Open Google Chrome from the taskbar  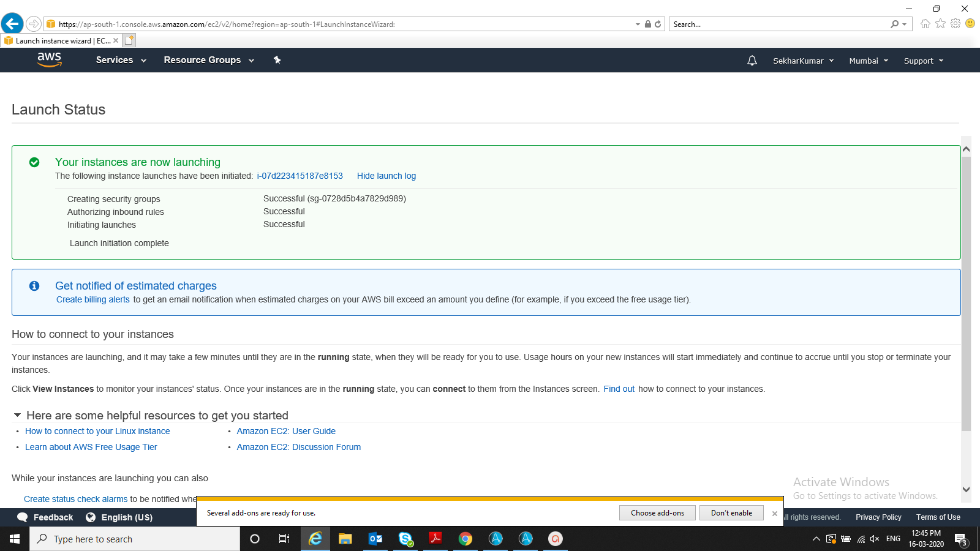(466, 539)
